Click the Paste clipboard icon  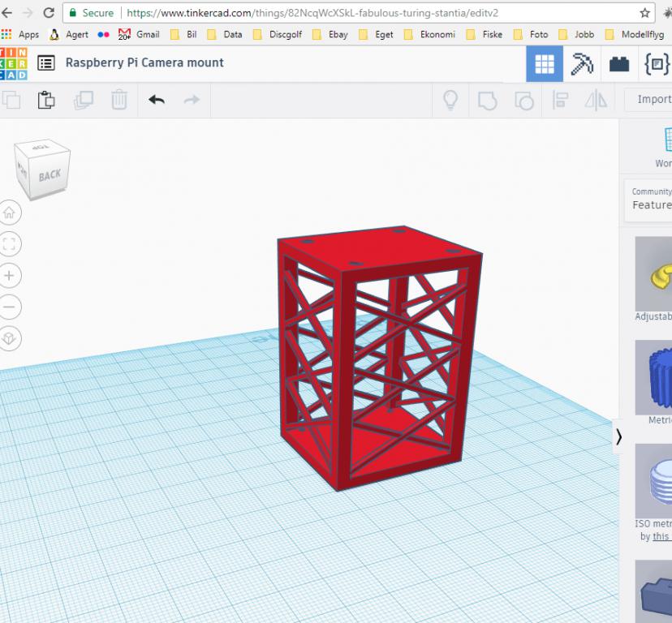[x=46, y=100]
